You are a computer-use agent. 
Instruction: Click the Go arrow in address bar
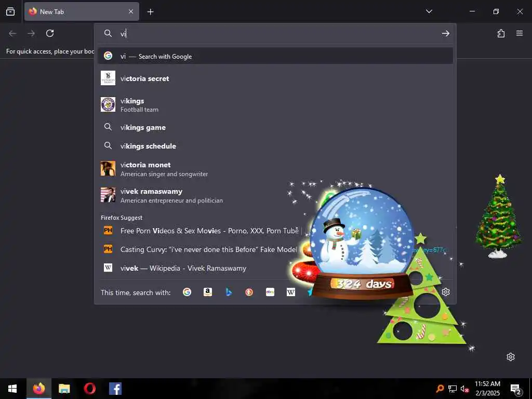point(445,33)
